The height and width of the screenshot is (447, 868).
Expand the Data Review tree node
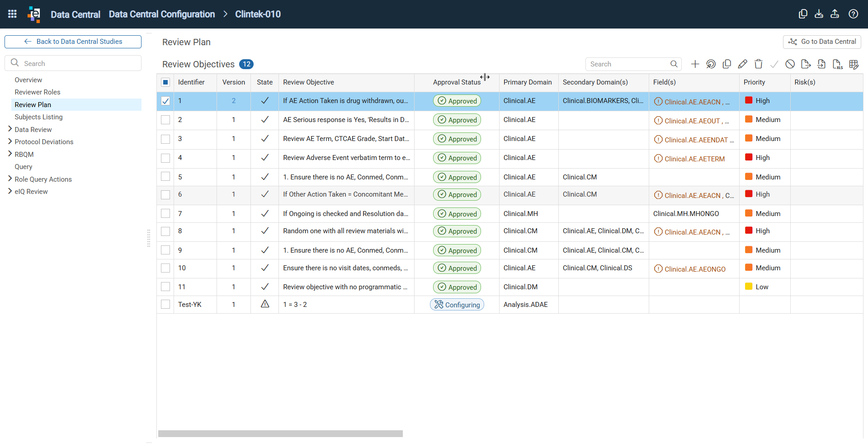[x=10, y=129]
